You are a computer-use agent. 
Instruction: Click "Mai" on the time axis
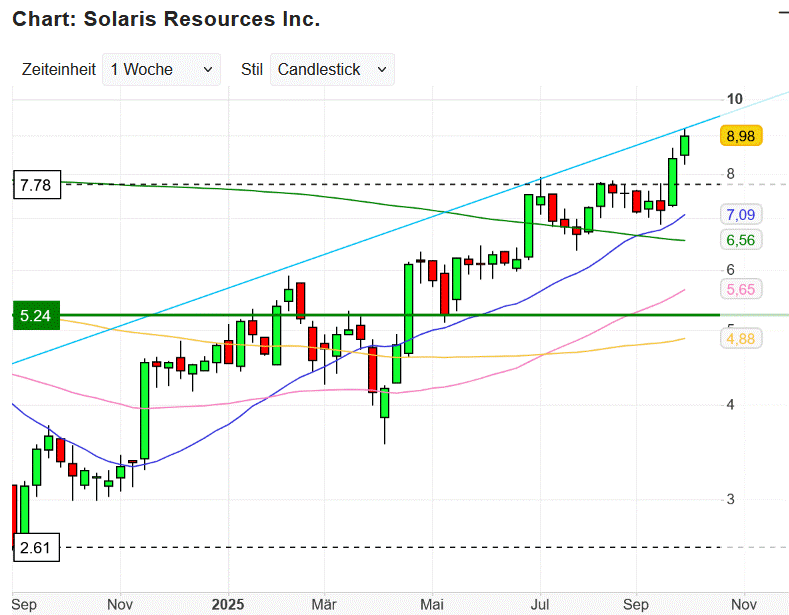(x=432, y=605)
